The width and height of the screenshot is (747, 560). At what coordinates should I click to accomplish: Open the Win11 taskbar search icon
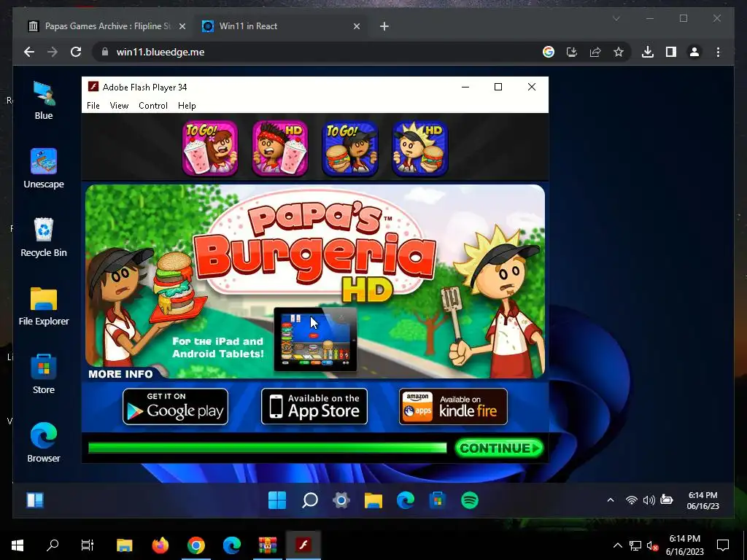(309, 500)
